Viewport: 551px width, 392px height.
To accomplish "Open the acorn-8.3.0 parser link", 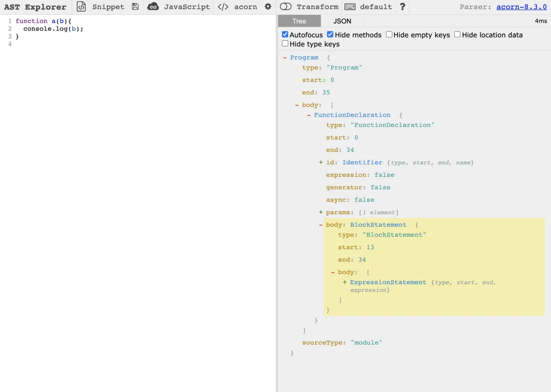I will tap(521, 7).
